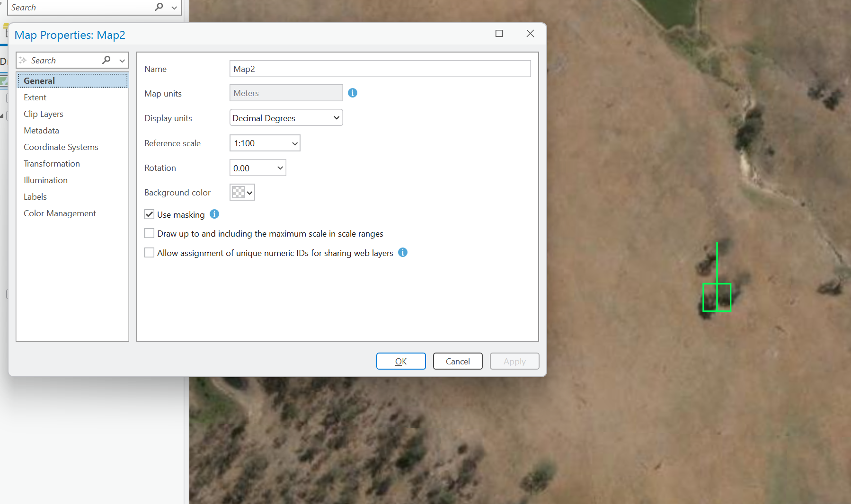Enable drawing up to maximum scale in scale ranges
851x504 pixels.
point(149,233)
